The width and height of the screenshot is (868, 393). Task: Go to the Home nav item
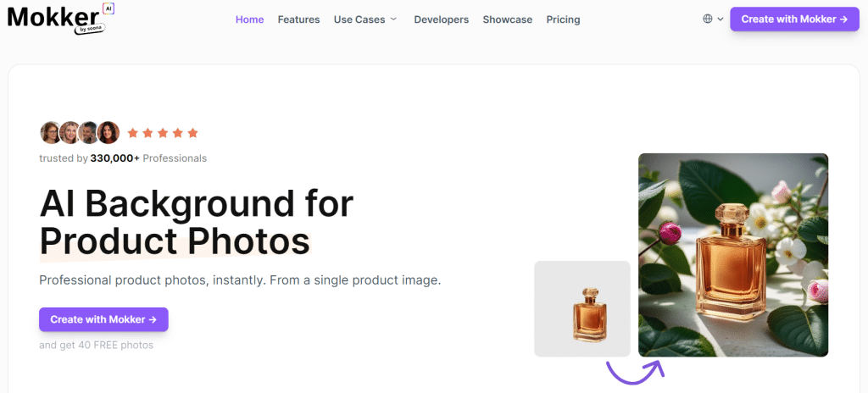(250, 19)
